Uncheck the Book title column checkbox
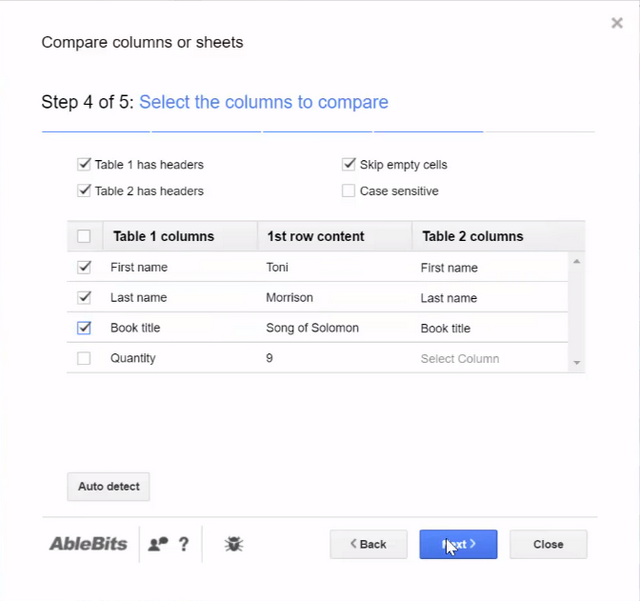 (84, 328)
